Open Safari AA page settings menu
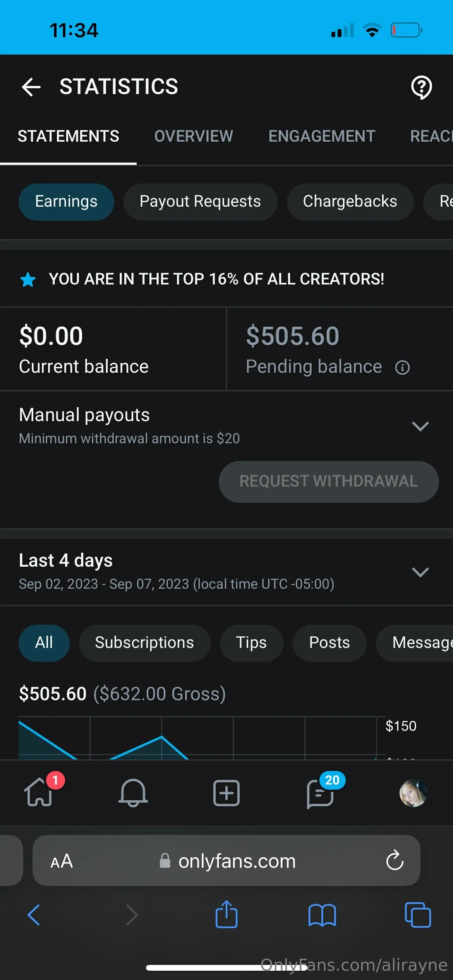 62,861
